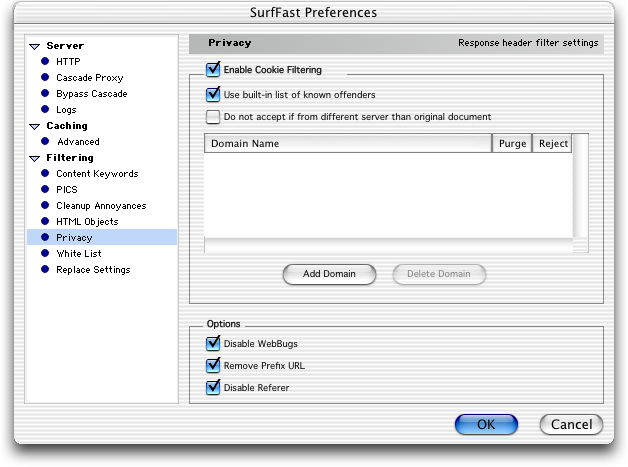The width and height of the screenshot is (628, 467).
Task: Select the PICS filtering item
Action: (x=67, y=190)
